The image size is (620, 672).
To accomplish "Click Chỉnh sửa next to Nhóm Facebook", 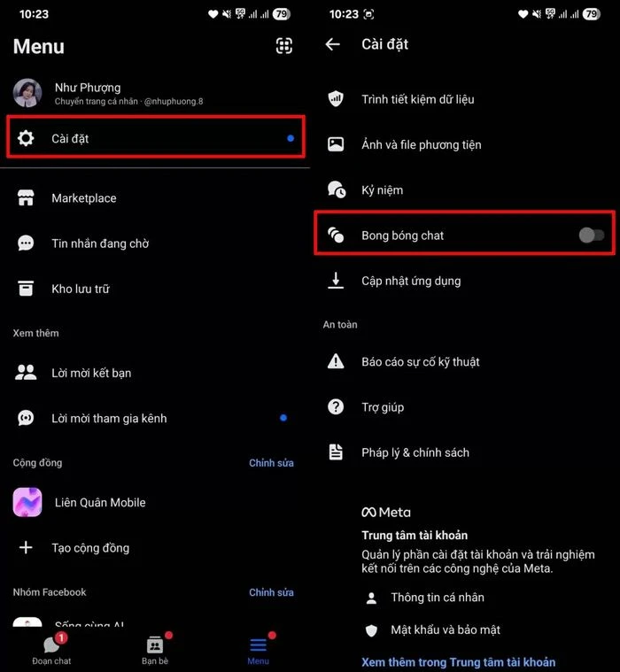I will (271, 592).
